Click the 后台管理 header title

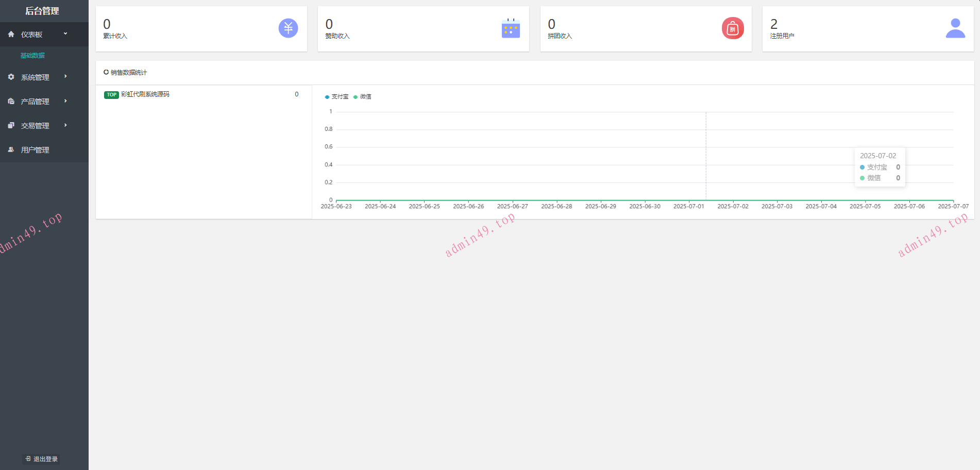click(x=42, y=11)
